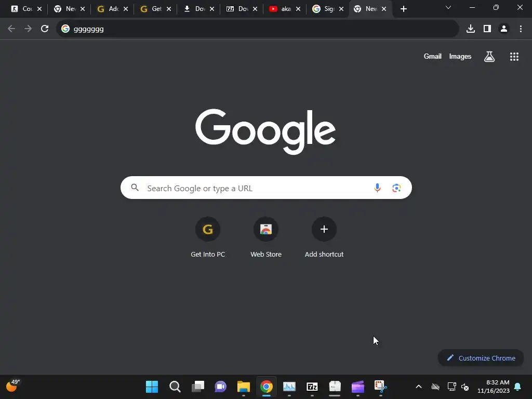Click the muted volume tray icon
This screenshot has height=399, width=532.
[x=465, y=387]
